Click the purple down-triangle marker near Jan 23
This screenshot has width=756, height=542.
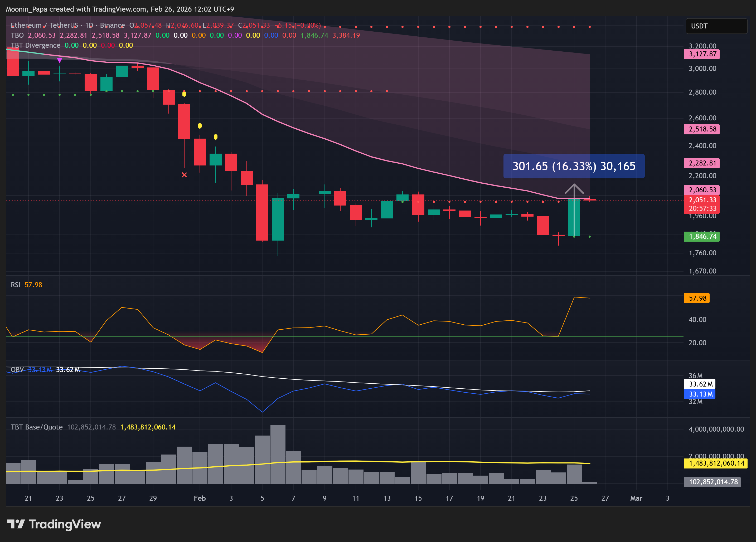coord(59,60)
